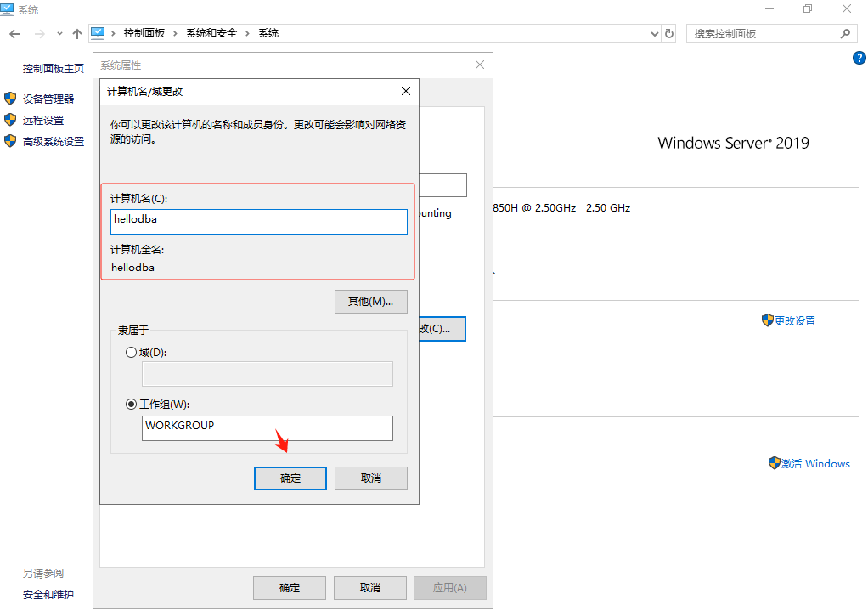Click the partly hidden 更改(C)... button
868x611 pixels.
442,329
